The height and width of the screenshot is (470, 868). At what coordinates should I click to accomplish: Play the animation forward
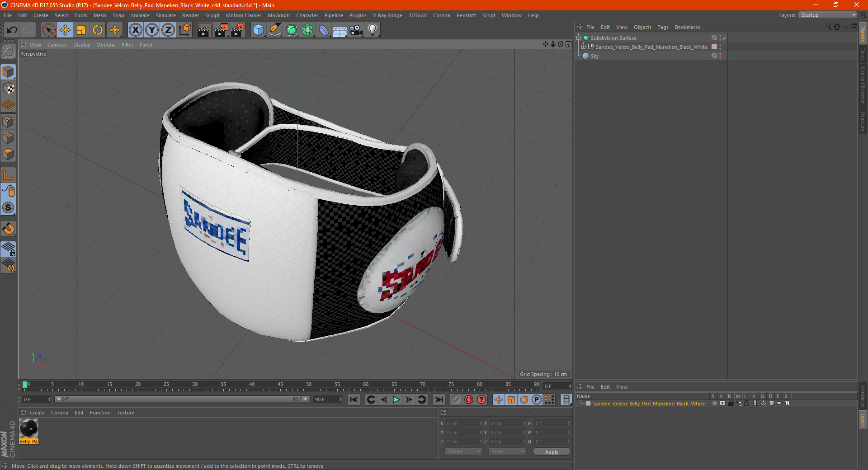point(396,399)
